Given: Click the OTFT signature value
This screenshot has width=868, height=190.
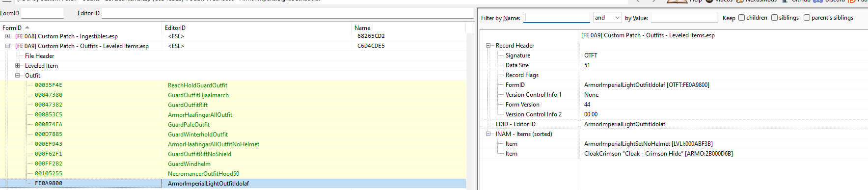Looking at the screenshot, I should point(591,55).
